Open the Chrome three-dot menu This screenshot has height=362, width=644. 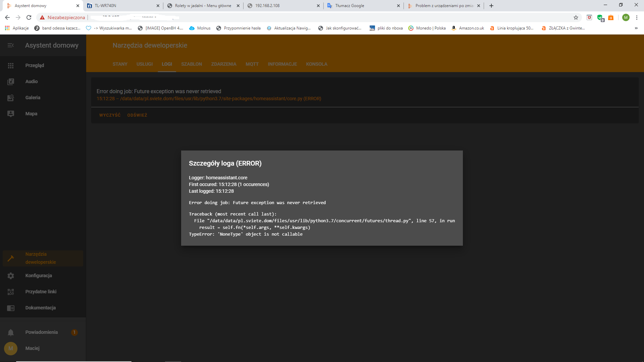(x=637, y=17)
